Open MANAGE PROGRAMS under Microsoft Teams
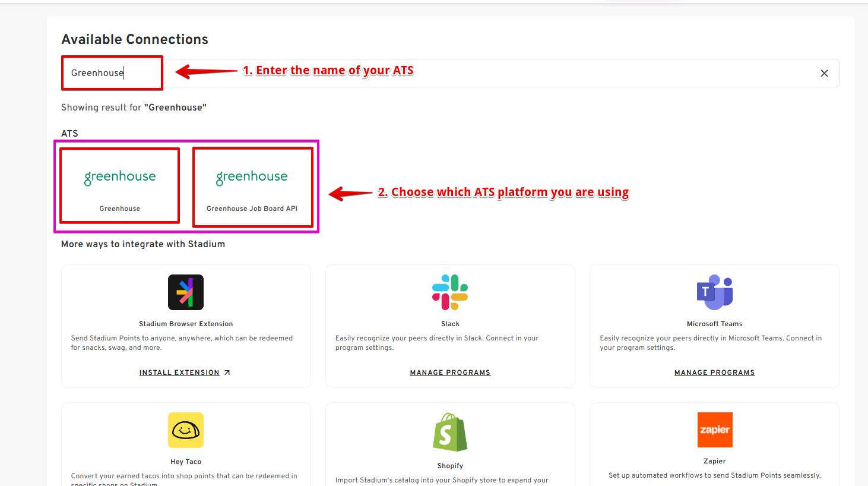868x486 pixels. tap(715, 373)
